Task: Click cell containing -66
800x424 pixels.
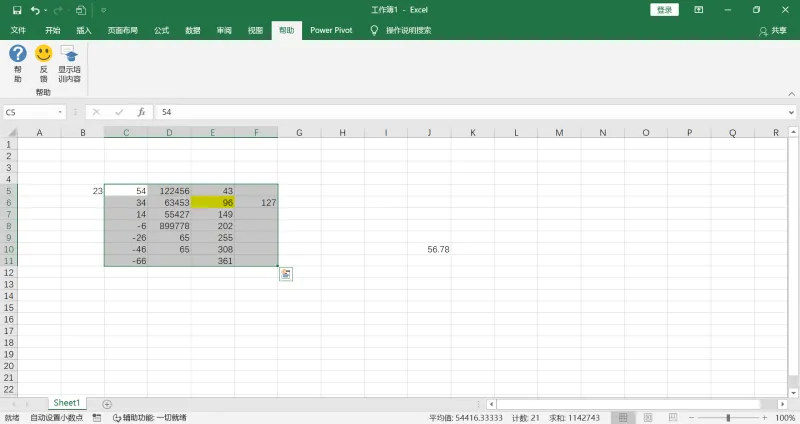Action: 126,261
